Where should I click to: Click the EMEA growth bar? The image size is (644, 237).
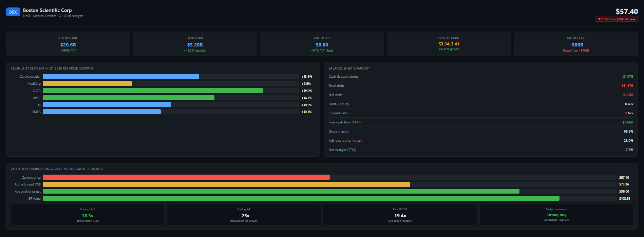102,112
